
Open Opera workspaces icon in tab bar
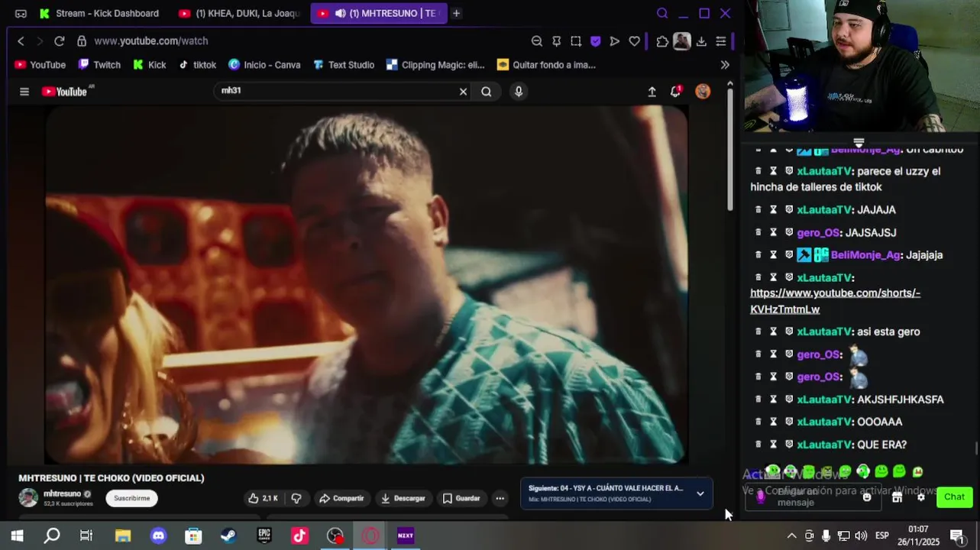[x=21, y=14]
